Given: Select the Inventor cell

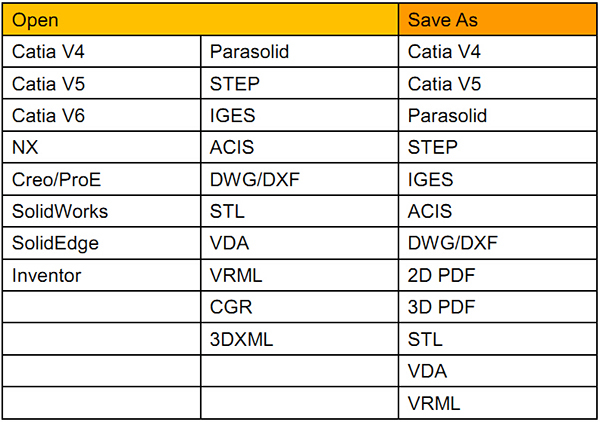Looking at the screenshot, I should point(101,275).
